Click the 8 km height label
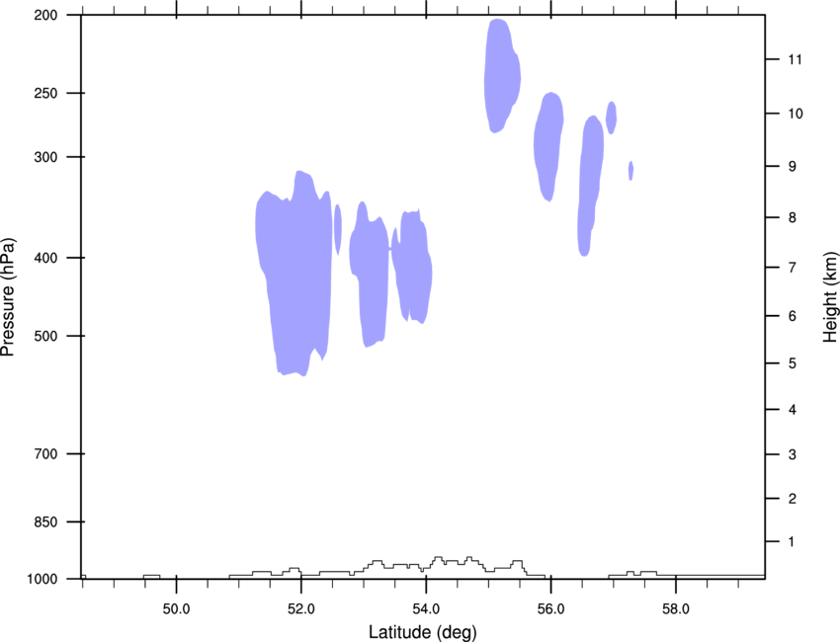Screen dimensions: 840x642 tap(792, 217)
